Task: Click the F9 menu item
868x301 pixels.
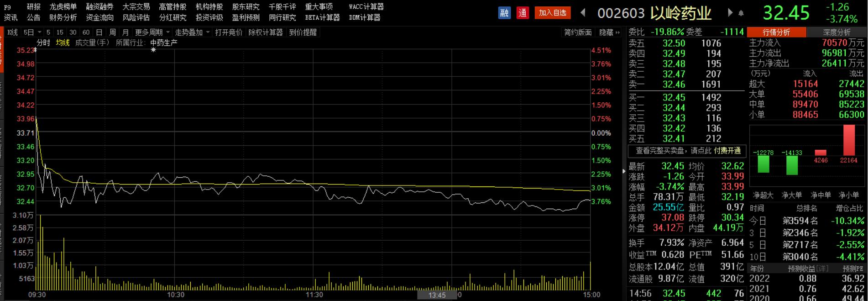Action: [x=7, y=7]
